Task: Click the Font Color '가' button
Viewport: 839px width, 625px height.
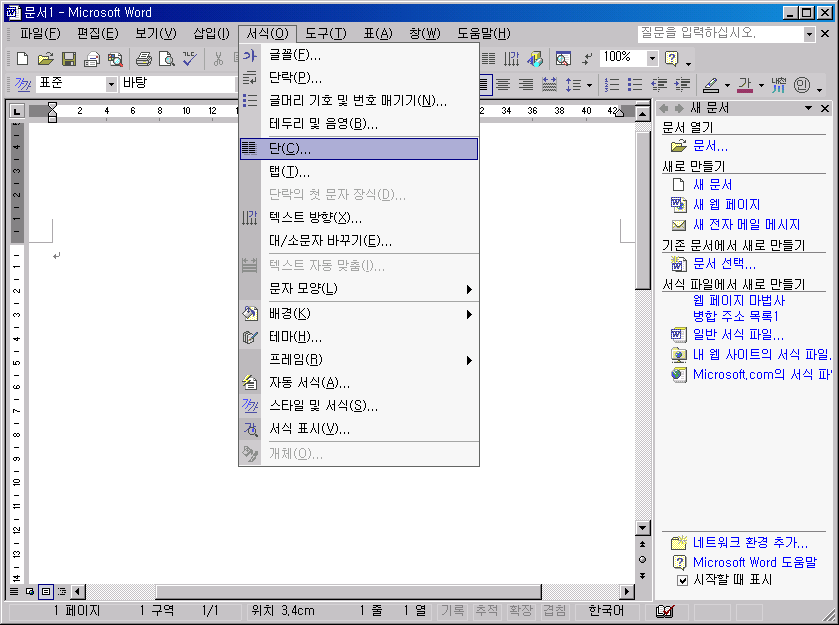Action: (x=745, y=85)
